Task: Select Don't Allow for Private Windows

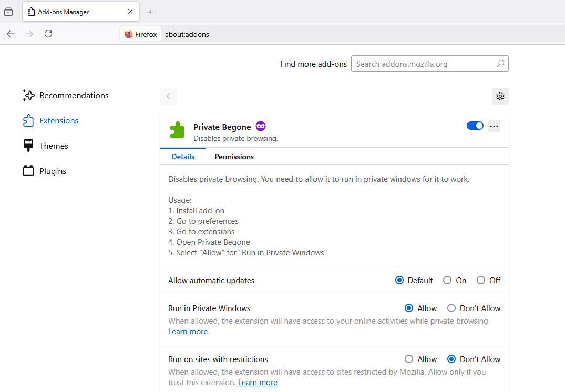Action: pos(451,308)
